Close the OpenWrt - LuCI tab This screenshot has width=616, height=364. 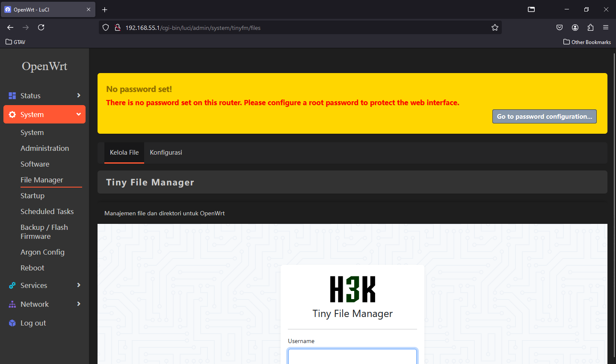(x=89, y=9)
